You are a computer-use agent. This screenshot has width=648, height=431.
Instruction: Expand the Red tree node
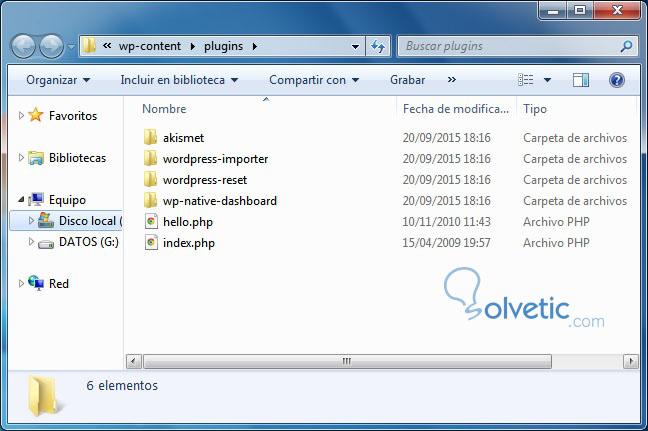tap(21, 283)
